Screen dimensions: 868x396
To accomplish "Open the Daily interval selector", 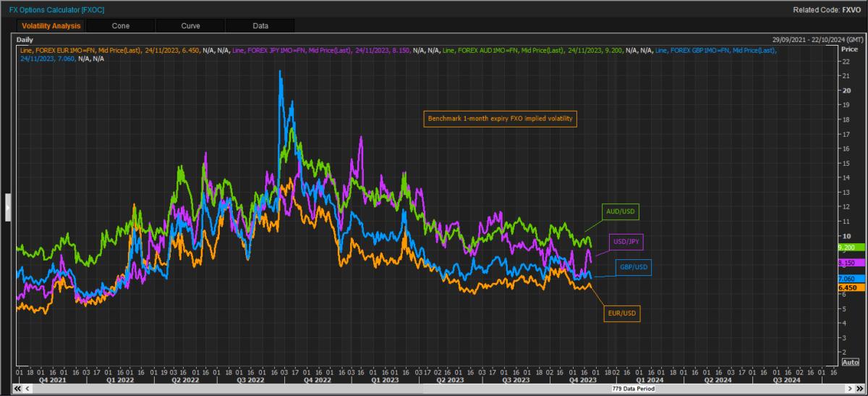I will 25,40.
